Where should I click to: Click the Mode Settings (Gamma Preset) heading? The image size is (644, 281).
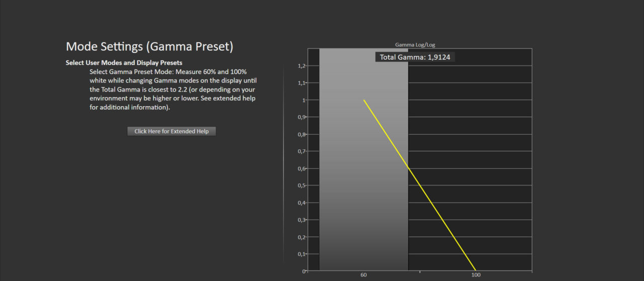coord(149,47)
